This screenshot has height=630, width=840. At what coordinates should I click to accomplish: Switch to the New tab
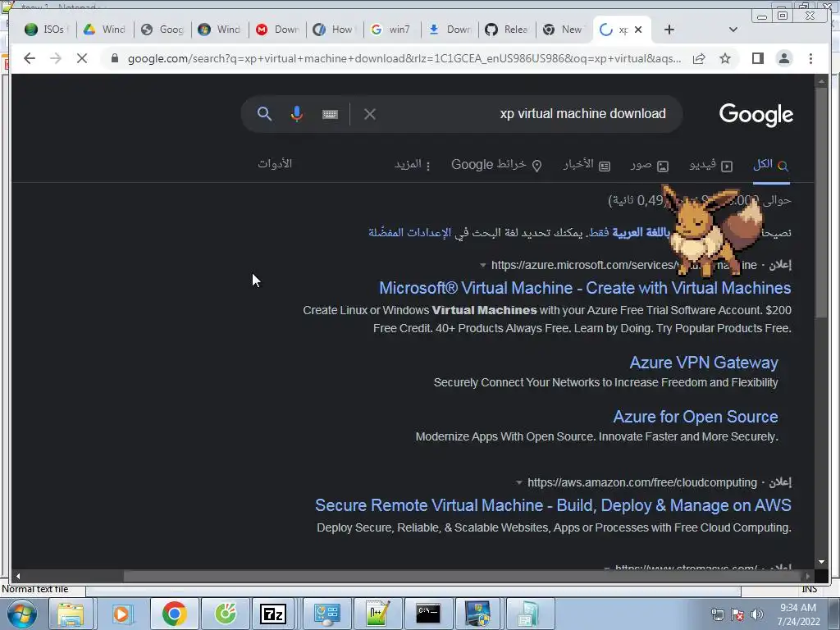click(563, 30)
